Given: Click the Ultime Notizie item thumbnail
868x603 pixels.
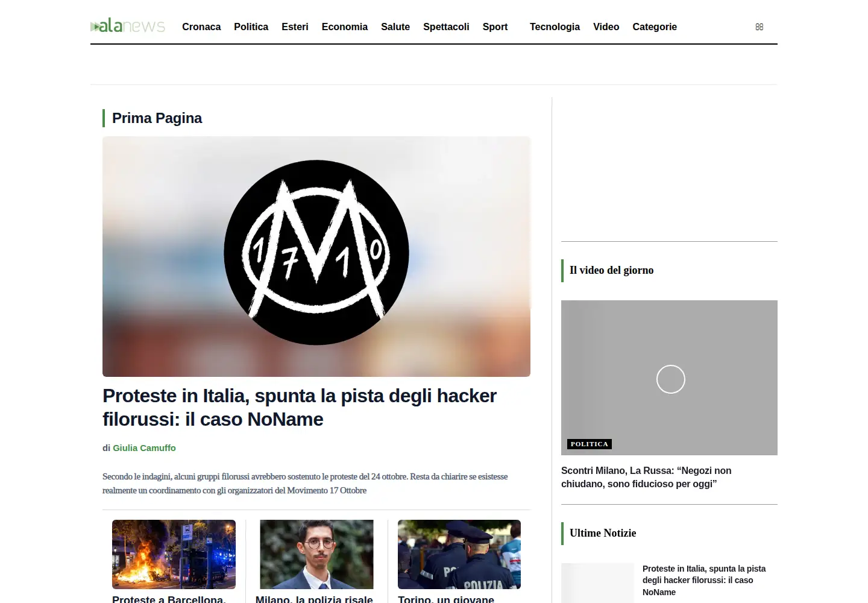Looking at the screenshot, I should [x=597, y=583].
